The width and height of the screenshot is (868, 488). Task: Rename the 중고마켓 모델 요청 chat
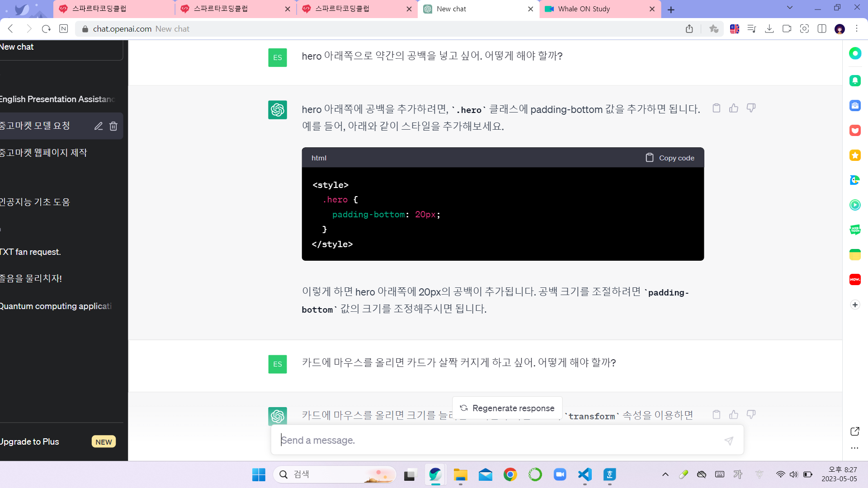click(99, 126)
